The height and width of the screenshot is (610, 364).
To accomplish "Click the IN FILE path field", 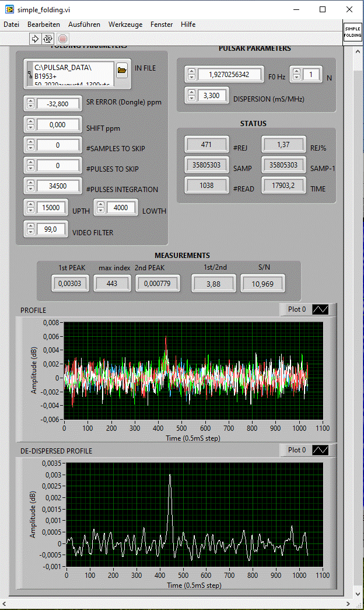I will pos(73,74).
